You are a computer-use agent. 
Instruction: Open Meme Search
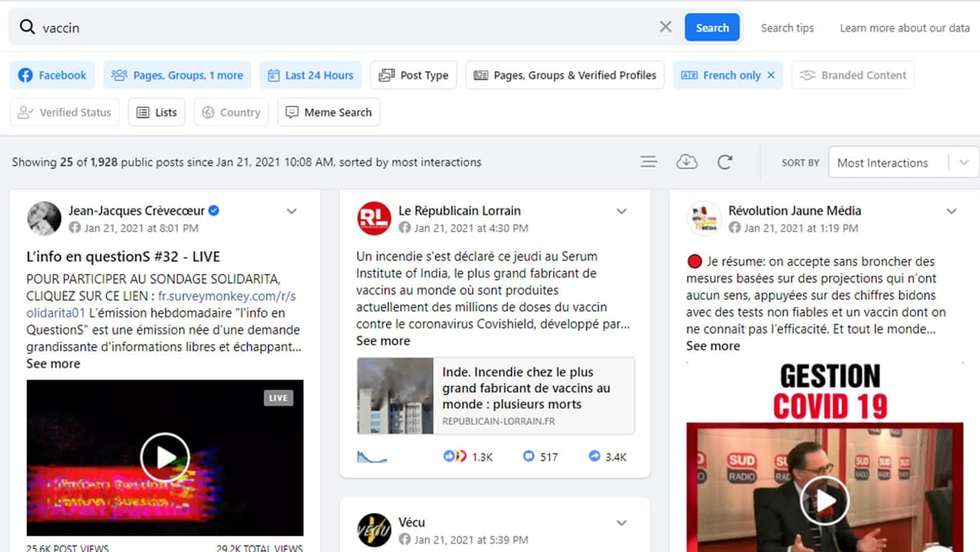point(328,112)
